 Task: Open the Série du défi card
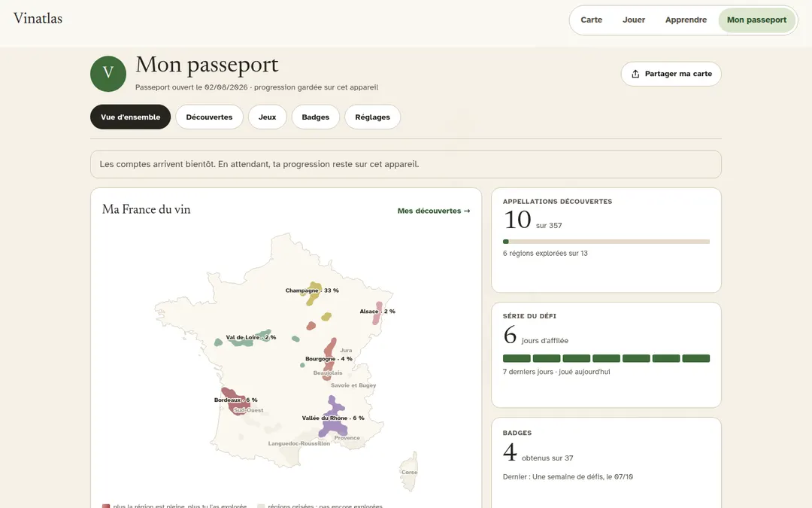point(606,355)
